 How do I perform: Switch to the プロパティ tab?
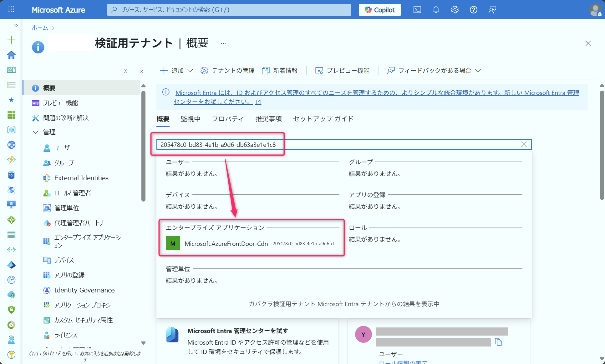click(x=228, y=119)
